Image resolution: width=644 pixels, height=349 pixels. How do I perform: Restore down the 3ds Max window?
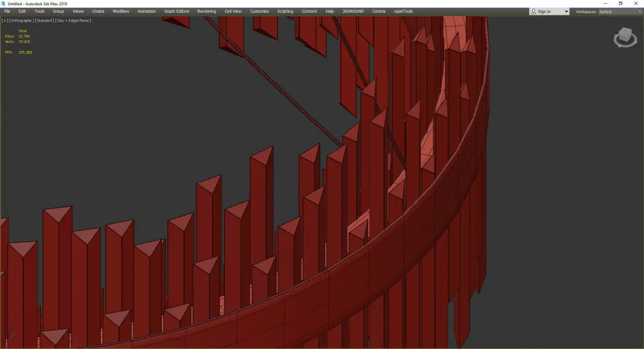[620, 3]
